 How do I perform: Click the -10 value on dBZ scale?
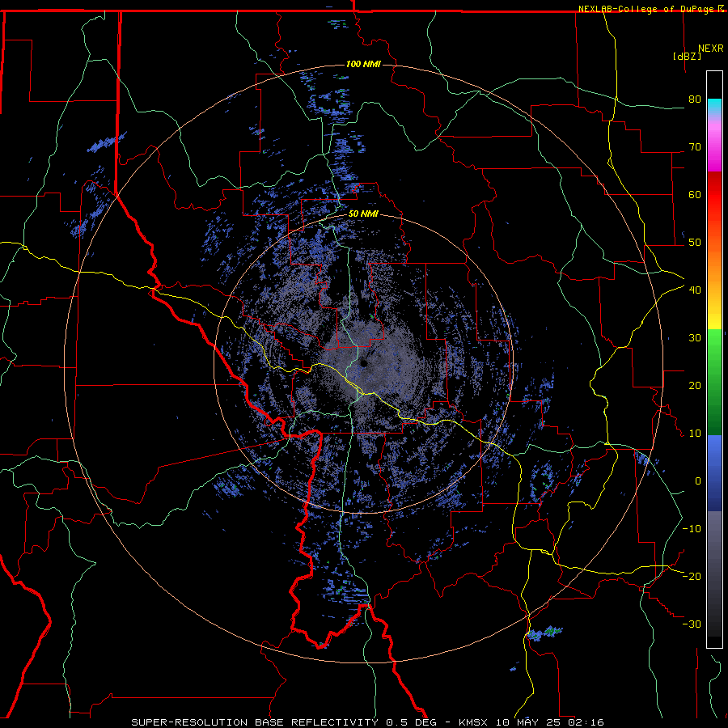(692, 529)
